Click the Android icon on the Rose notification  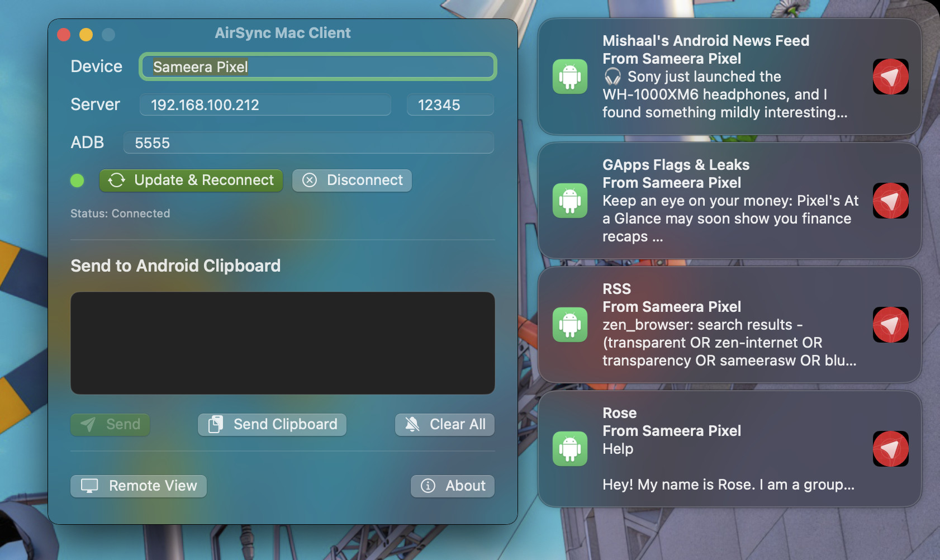click(570, 449)
